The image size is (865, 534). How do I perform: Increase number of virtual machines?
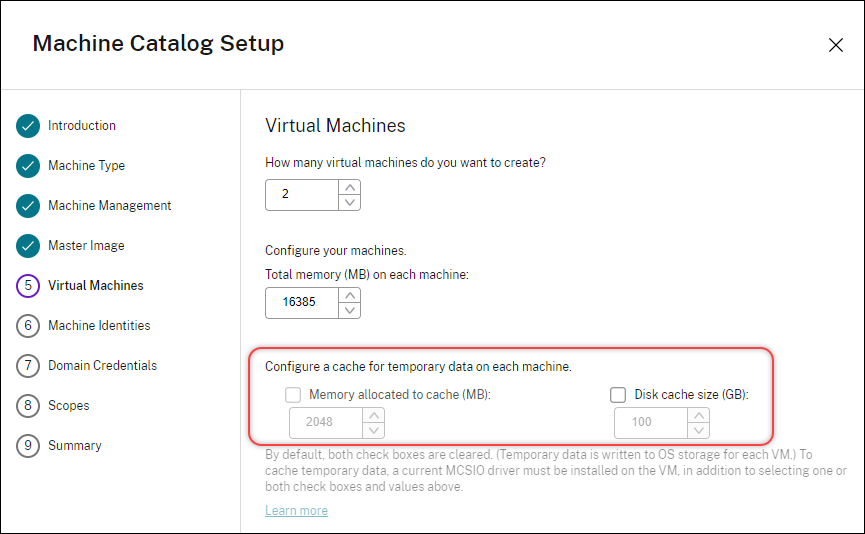349,187
